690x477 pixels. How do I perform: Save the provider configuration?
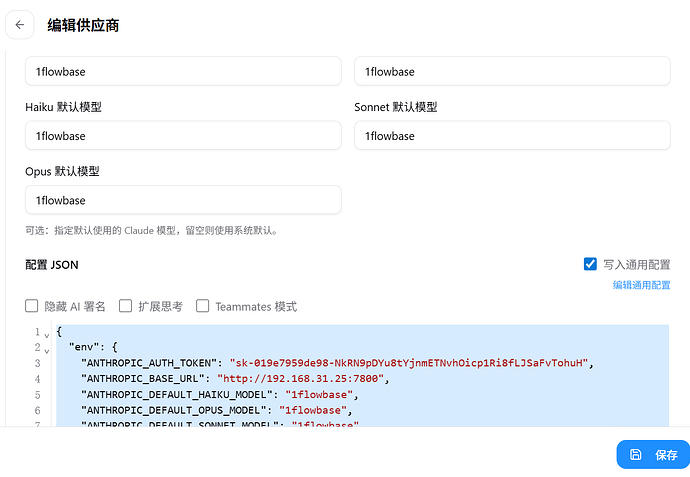(653, 455)
